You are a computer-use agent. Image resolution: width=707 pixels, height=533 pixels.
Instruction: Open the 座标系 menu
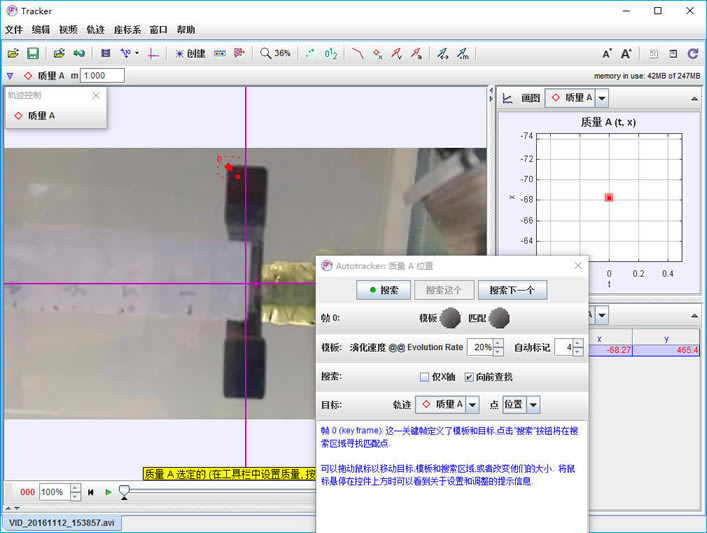point(129,30)
